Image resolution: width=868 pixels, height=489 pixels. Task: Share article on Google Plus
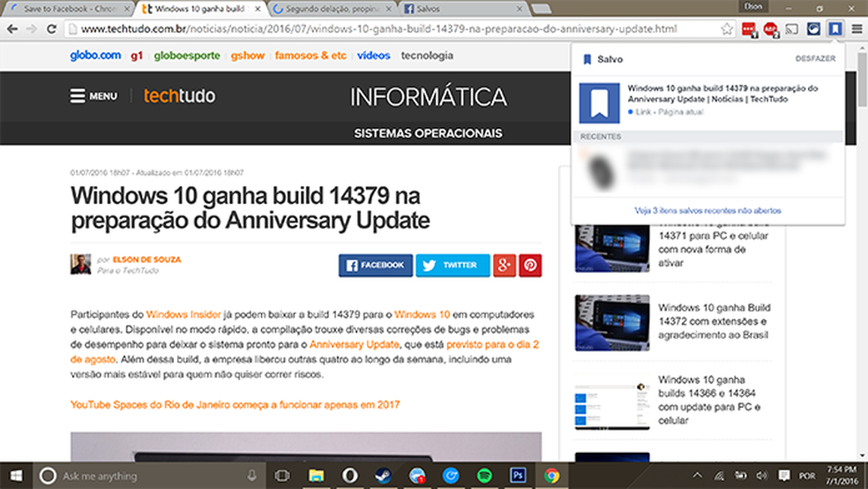click(505, 266)
